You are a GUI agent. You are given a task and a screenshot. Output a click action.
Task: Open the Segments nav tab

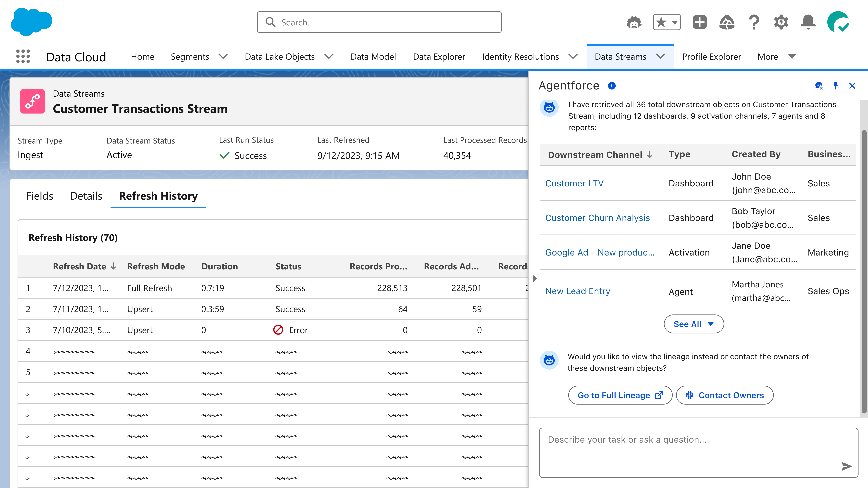[x=190, y=57]
